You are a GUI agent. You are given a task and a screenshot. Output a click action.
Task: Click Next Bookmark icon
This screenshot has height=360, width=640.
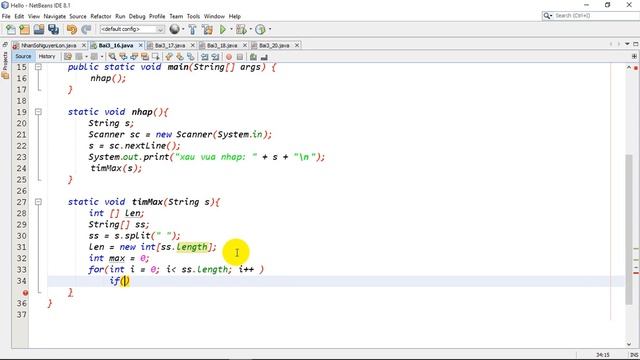(x=180, y=56)
